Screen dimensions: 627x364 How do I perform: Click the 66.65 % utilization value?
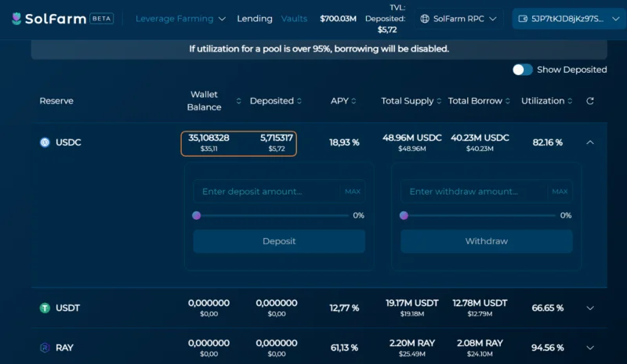coord(547,308)
